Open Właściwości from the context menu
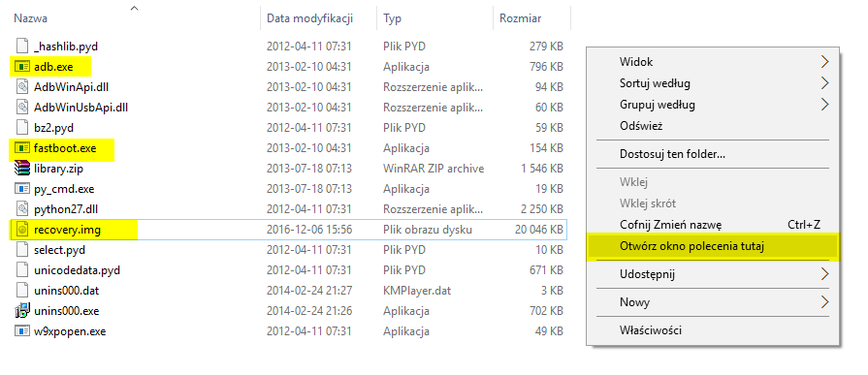The image size is (868, 375). pyautogui.click(x=651, y=330)
